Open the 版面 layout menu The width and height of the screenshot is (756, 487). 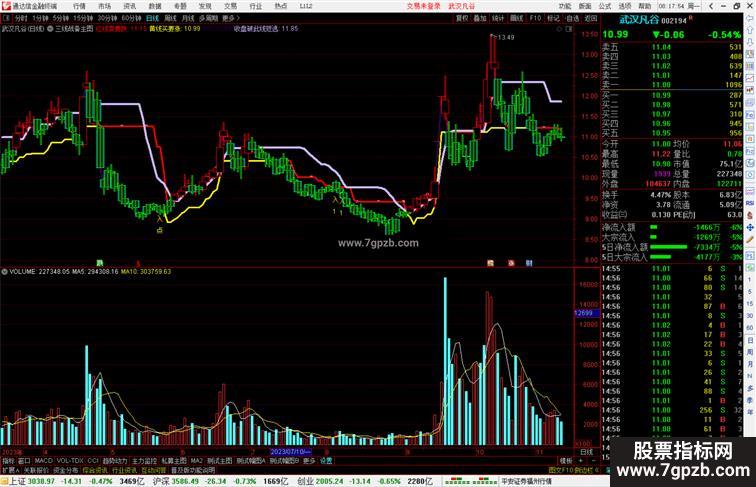pyautogui.click(x=585, y=6)
